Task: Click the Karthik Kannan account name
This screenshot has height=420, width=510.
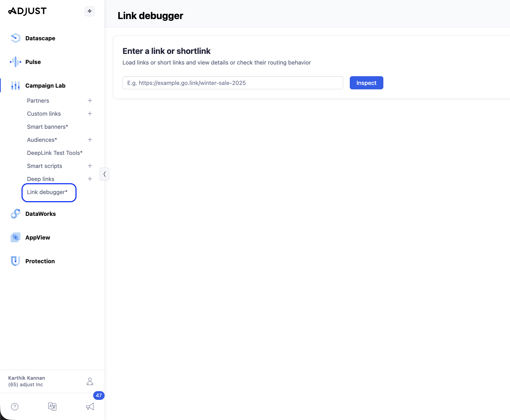Action: click(x=27, y=378)
